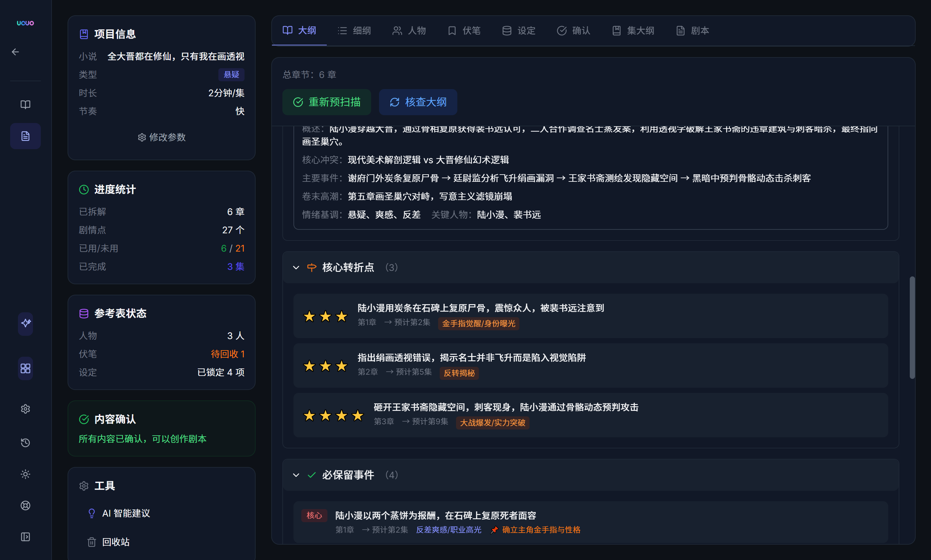Open the lifebuoy help icon in the sidebar
The width and height of the screenshot is (931, 560).
click(x=25, y=505)
